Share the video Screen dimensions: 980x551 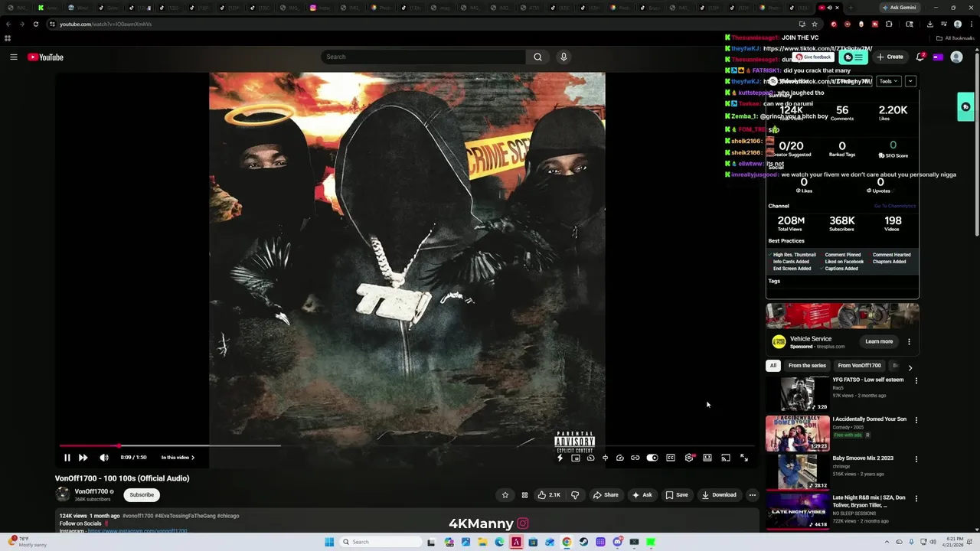click(x=606, y=495)
